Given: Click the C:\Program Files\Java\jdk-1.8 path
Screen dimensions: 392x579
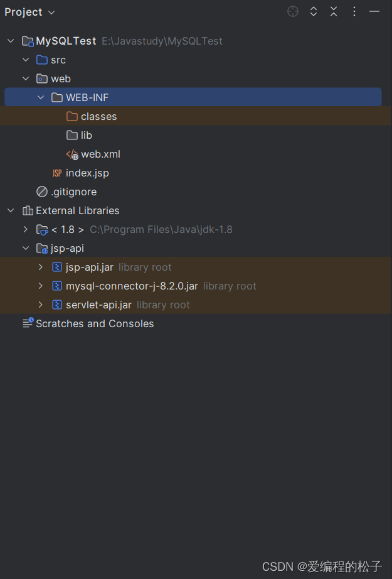Looking at the screenshot, I should tap(161, 229).
